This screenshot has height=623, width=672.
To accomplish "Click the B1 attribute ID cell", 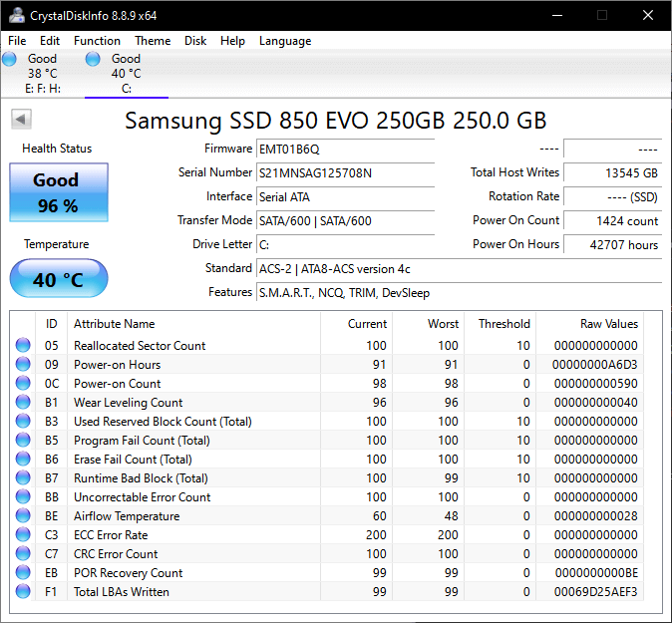I will [52, 403].
